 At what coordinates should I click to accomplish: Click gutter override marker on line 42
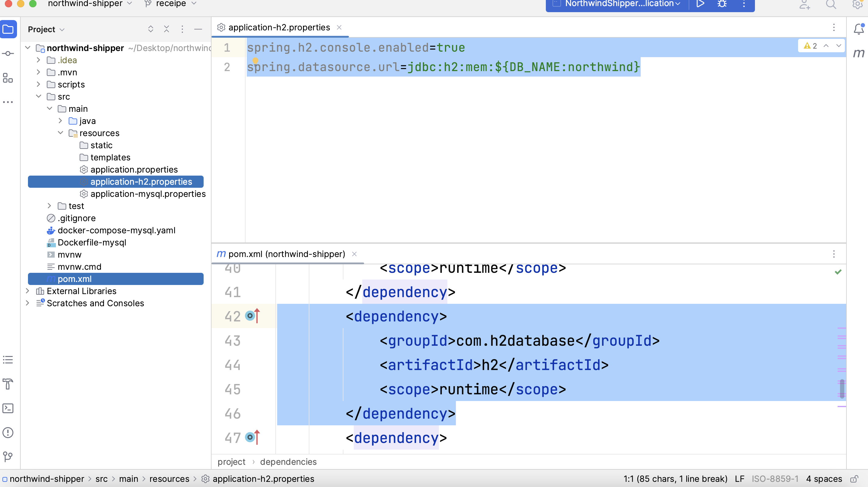click(253, 316)
